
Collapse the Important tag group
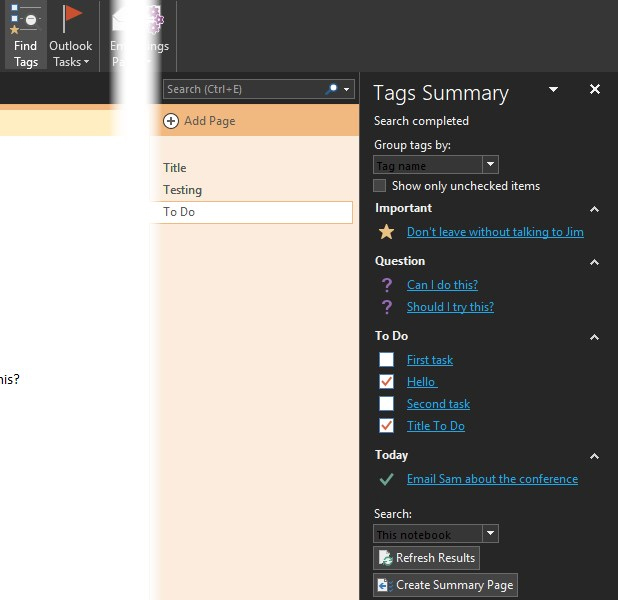click(595, 209)
